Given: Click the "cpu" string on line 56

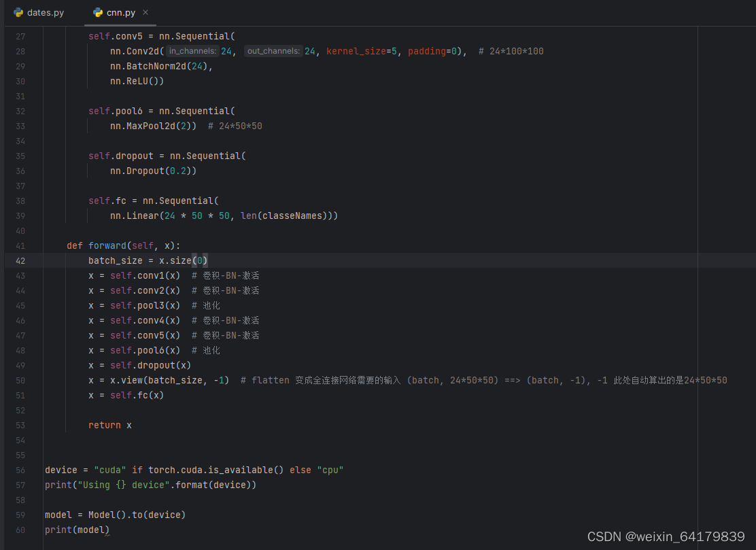Looking at the screenshot, I should (330, 470).
